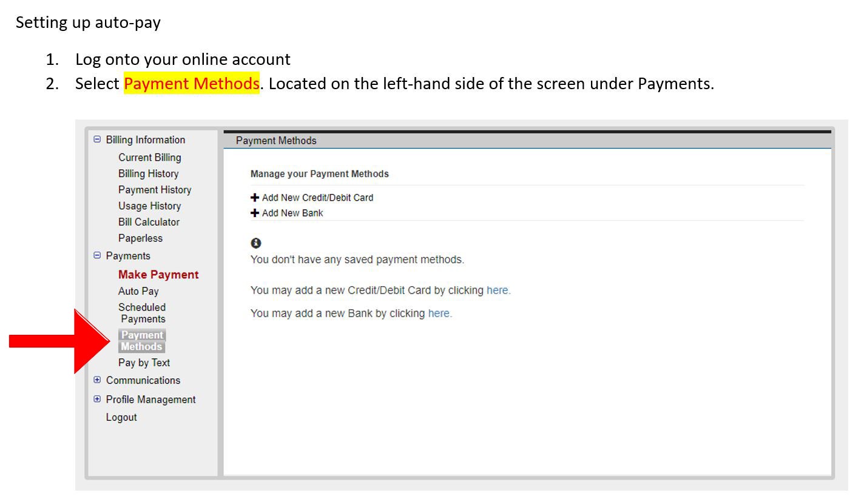Click the circular info icon above the message
The width and height of the screenshot is (864, 504).
tap(255, 243)
